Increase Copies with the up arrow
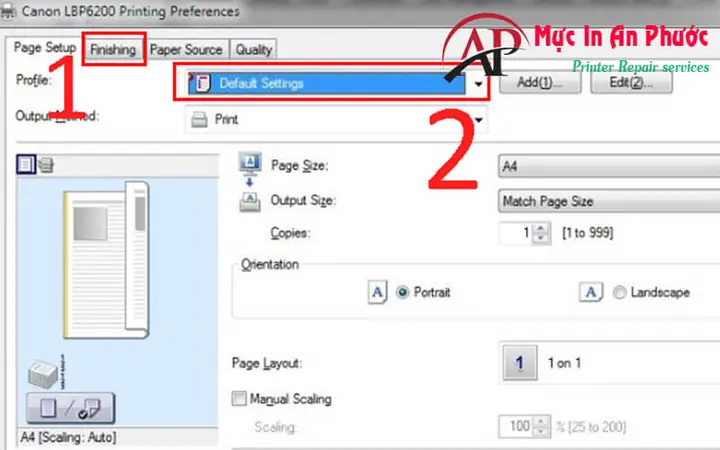 pyautogui.click(x=541, y=228)
